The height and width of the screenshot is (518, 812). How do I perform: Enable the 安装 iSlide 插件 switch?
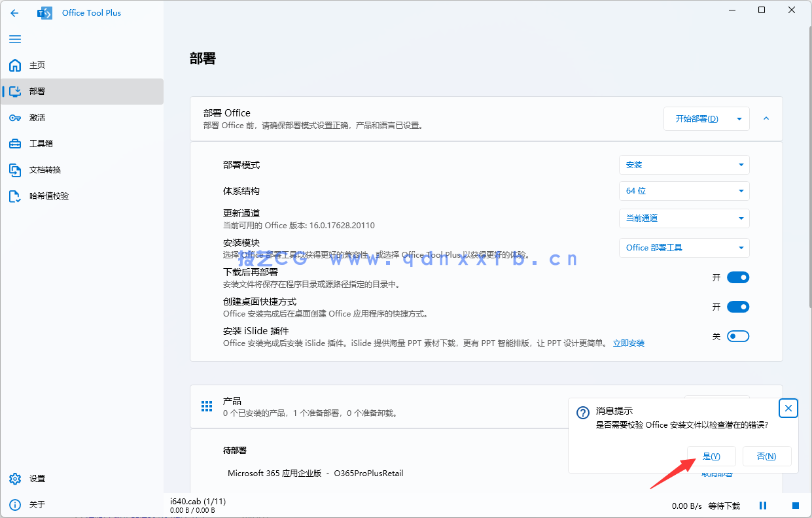[x=737, y=336]
